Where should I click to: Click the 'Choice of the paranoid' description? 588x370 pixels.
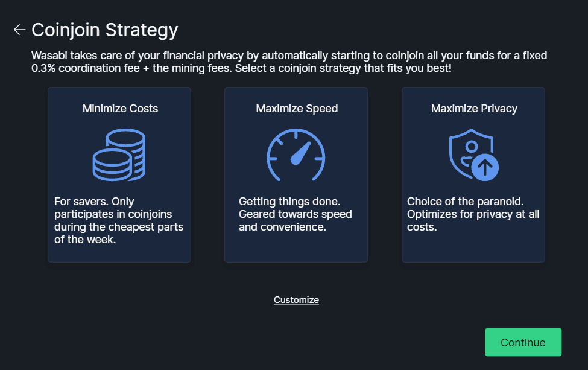coord(473,214)
